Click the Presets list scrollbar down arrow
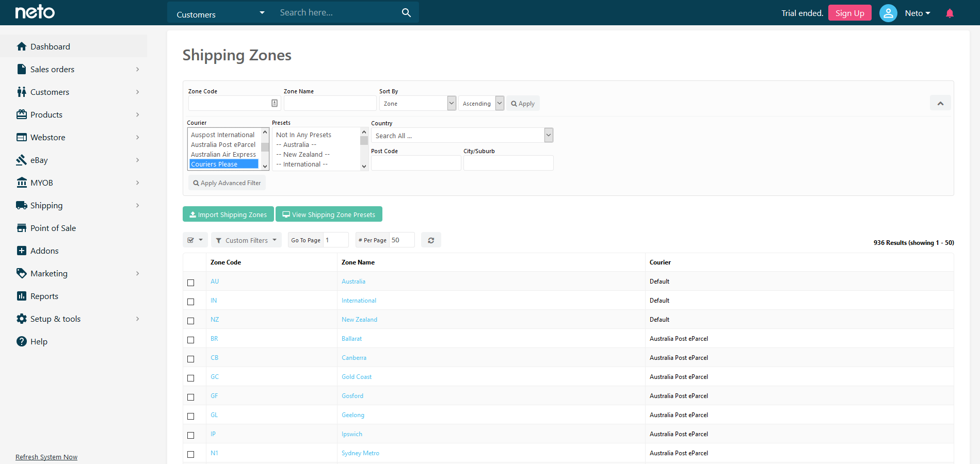The image size is (980, 464). pos(364,166)
